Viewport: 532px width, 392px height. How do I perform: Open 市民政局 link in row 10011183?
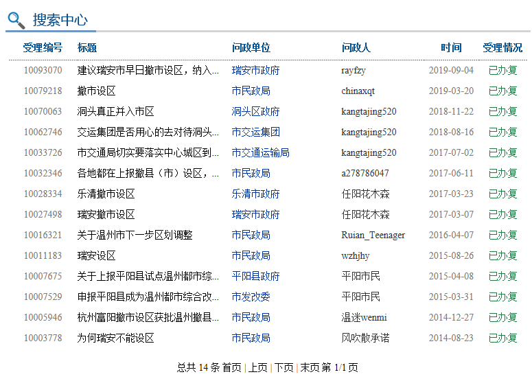[x=251, y=255]
